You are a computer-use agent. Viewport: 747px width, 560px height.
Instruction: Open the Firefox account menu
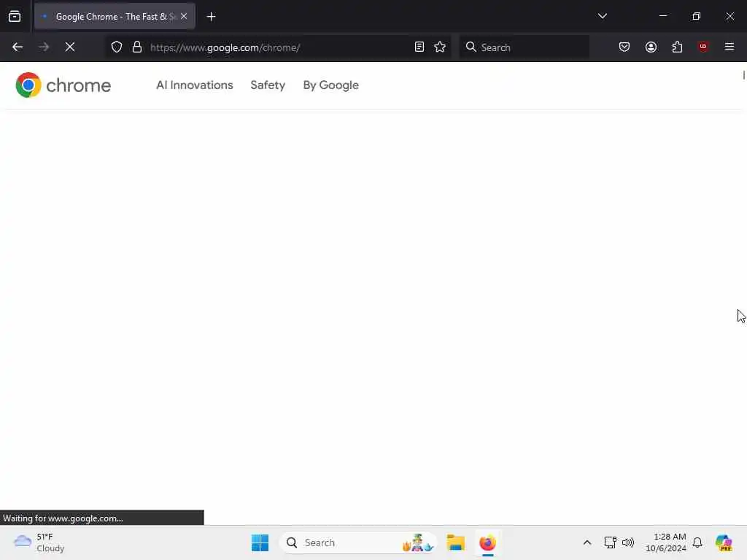tap(651, 47)
